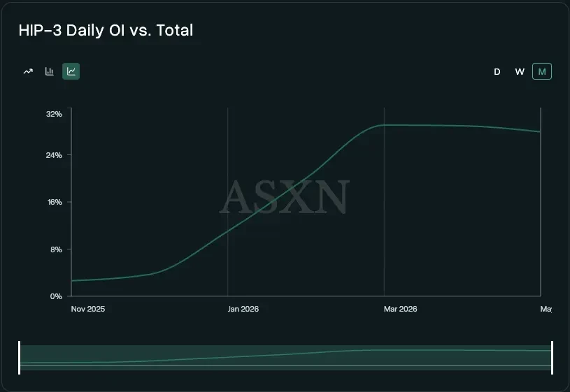
Task: Switch to the trend line chart icon
Action: (28, 71)
